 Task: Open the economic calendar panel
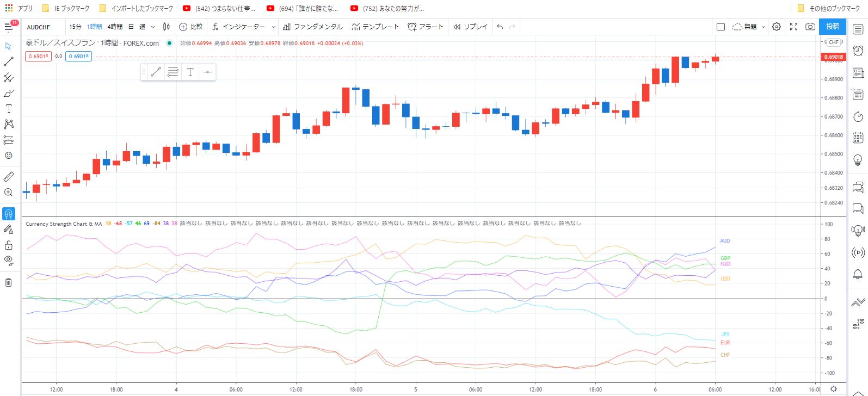[858, 138]
